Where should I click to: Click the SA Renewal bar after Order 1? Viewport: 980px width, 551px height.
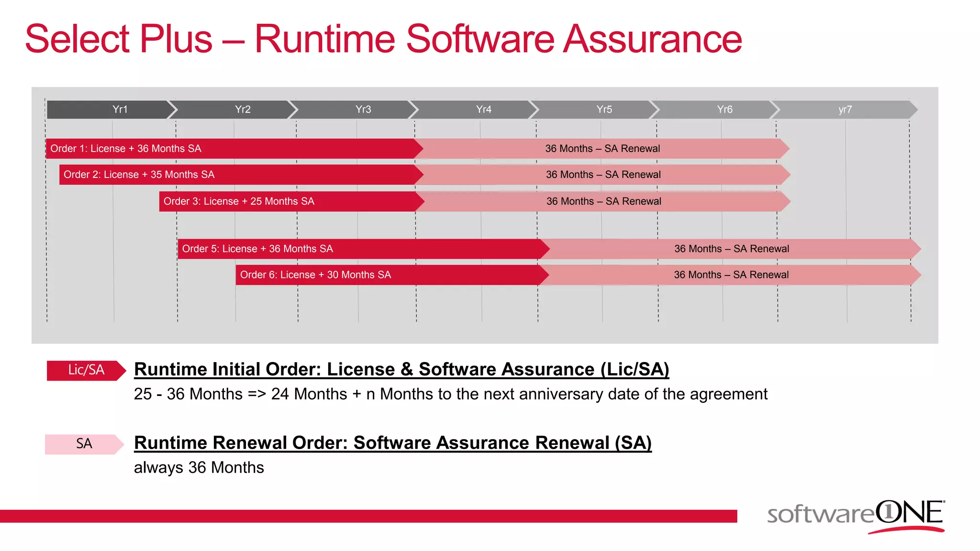[603, 149]
